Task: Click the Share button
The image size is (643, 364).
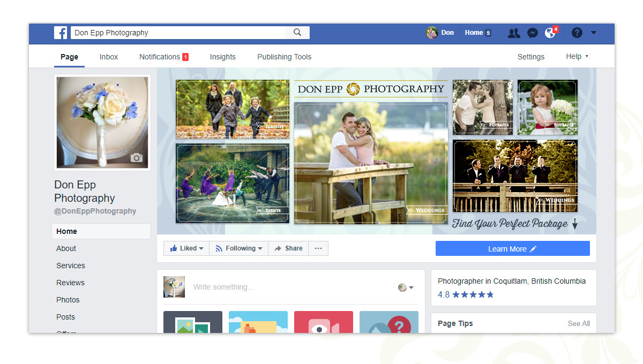Action: tap(288, 248)
